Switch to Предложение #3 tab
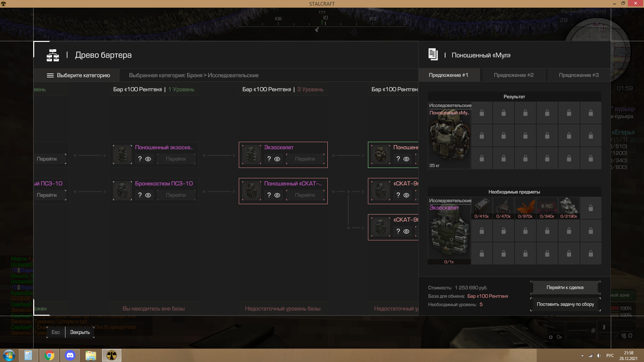 click(579, 75)
